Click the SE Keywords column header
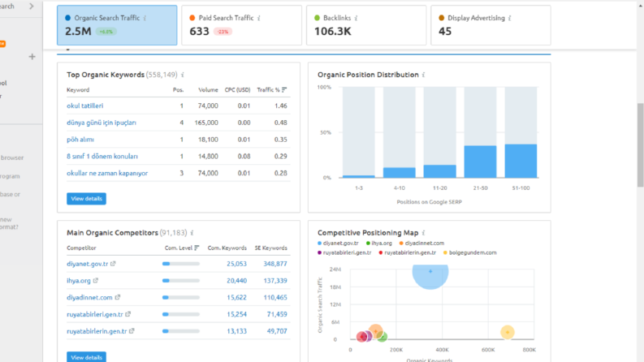 271,248
